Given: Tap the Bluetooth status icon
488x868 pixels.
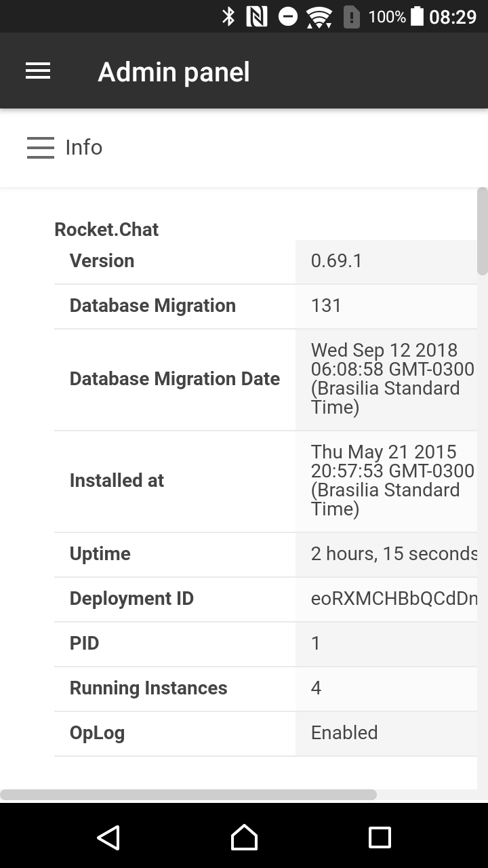Looking at the screenshot, I should 228,16.
